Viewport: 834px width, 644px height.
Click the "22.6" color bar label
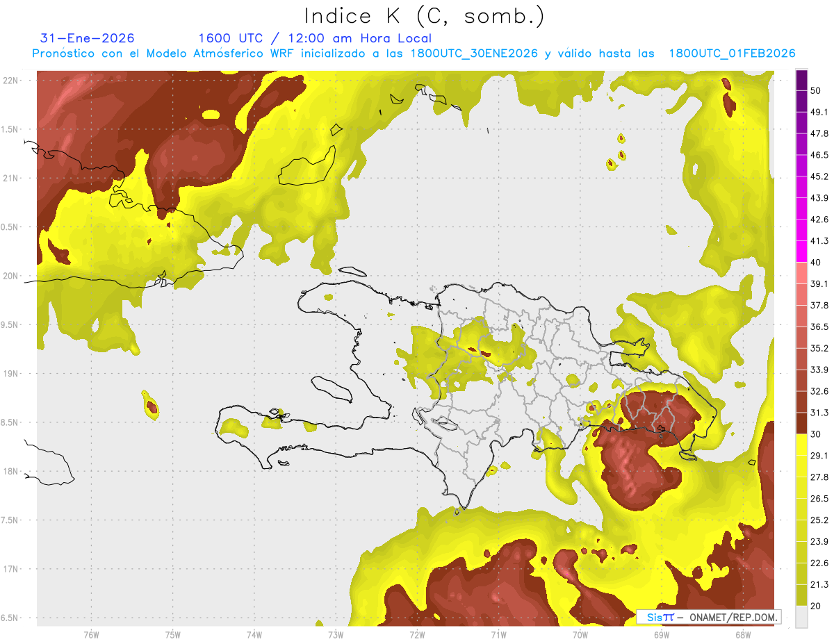[819, 563]
